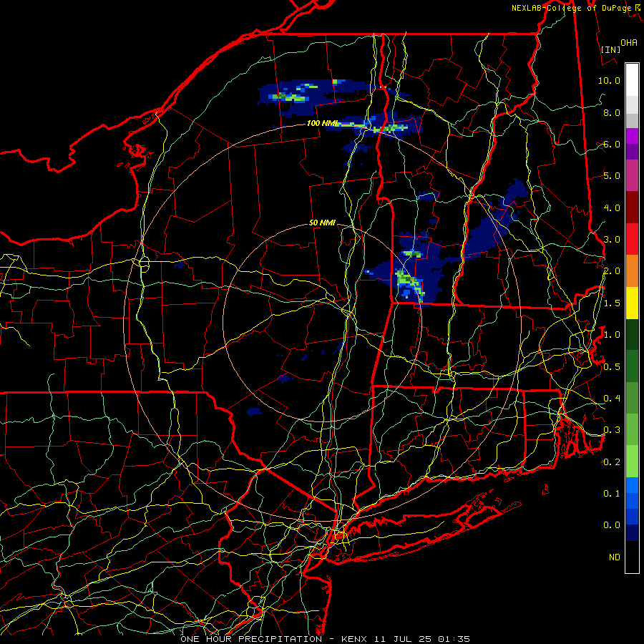Select the 1.0 legend value
This screenshot has height=644, width=644.
click(x=612, y=335)
